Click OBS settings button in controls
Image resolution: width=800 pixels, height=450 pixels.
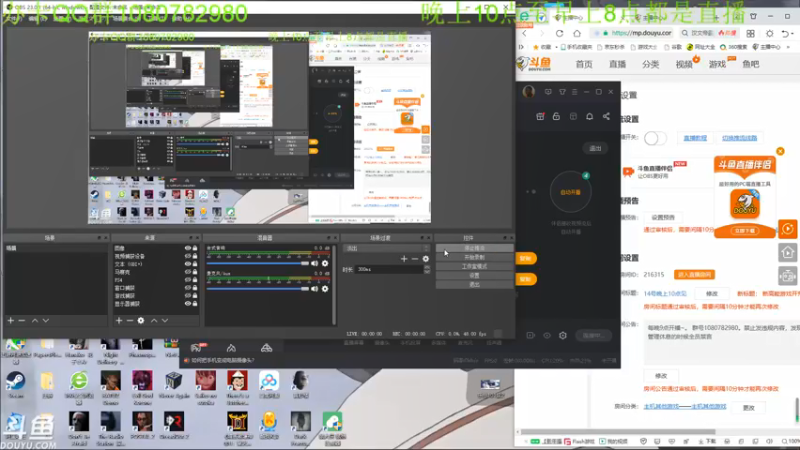(x=474, y=276)
